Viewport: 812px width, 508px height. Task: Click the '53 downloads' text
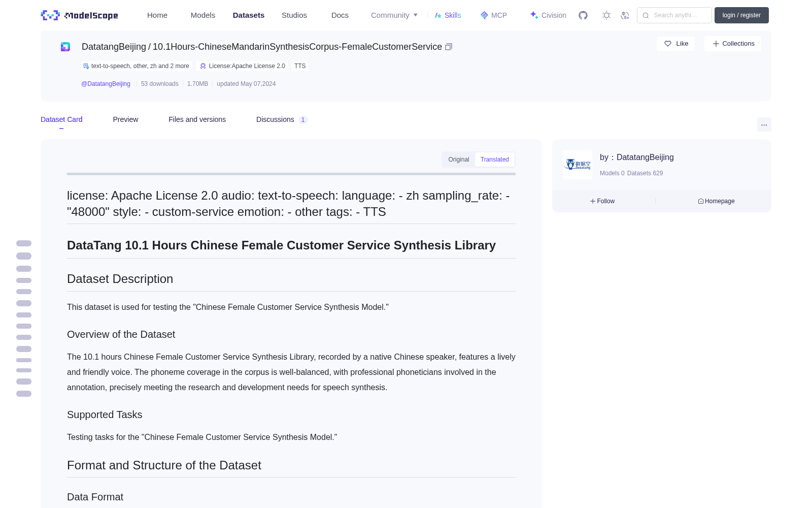pos(160,84)
